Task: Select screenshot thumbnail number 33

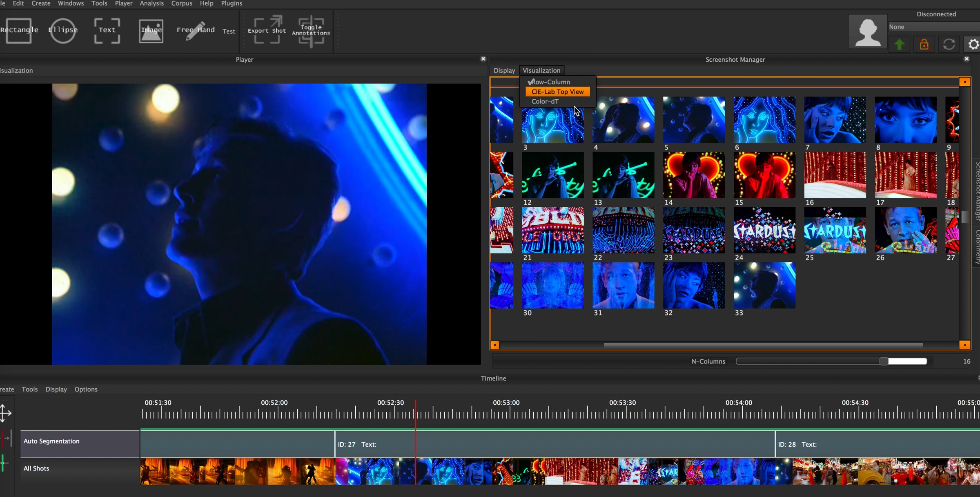Action: click(x=764, y=285)
